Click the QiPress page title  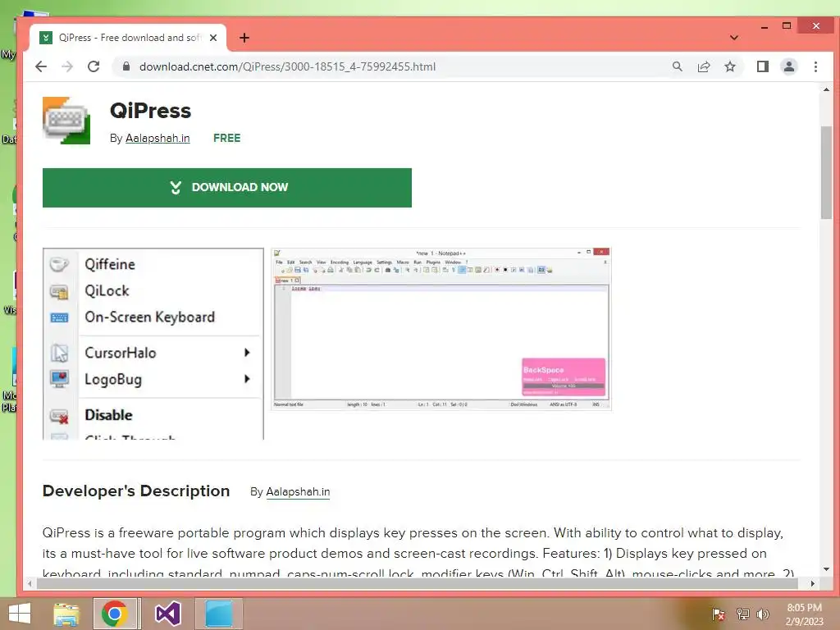pyautogui.click(x=151, y=111)
